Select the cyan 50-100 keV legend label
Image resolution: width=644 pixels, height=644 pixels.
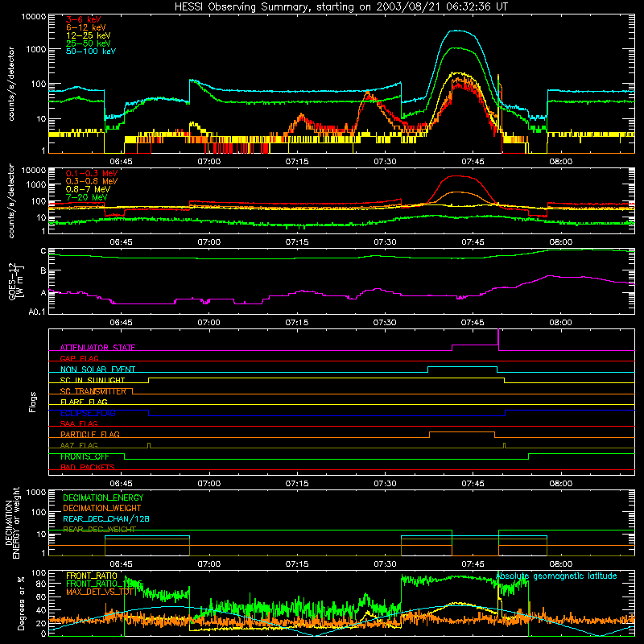click(91, 52)
